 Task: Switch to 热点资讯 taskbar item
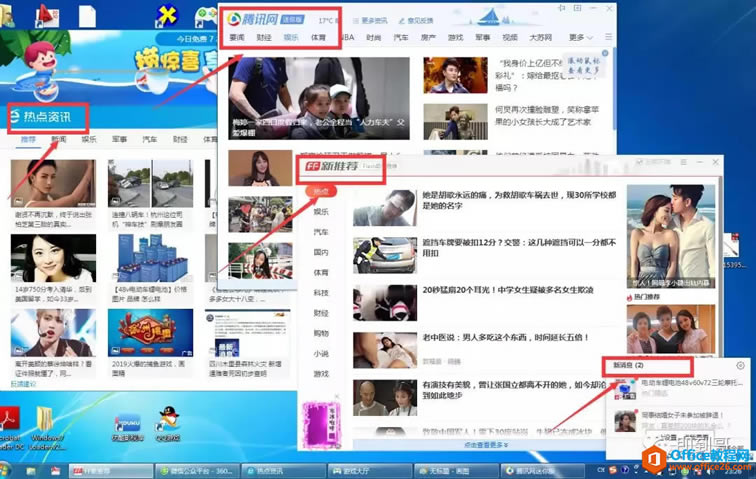pyautogui.click(x=284, y=471)
